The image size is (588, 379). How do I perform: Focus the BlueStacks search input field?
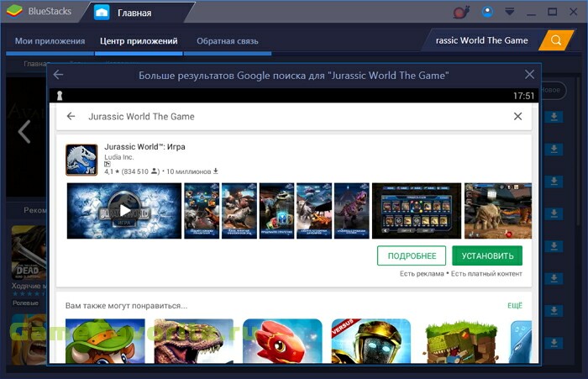pos(481,40)
